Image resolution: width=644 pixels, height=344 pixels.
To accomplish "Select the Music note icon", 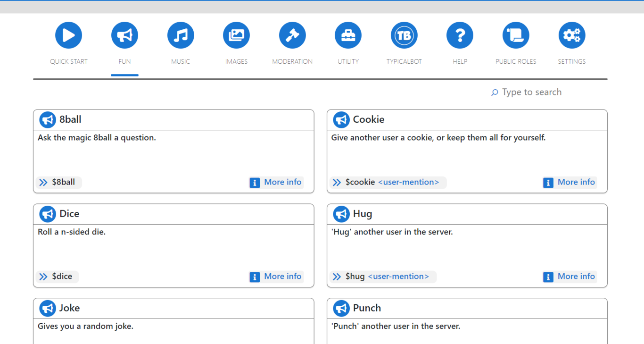I will pos(181,35).
